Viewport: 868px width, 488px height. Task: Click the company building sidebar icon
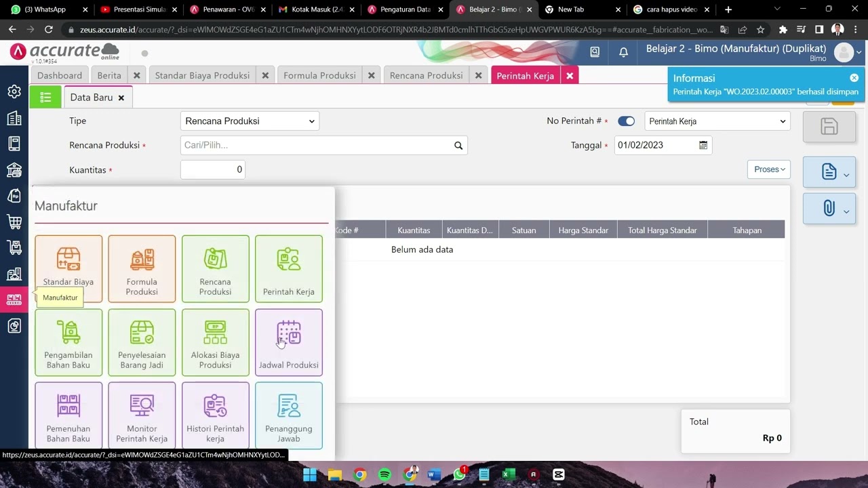(x=14, y=118)
